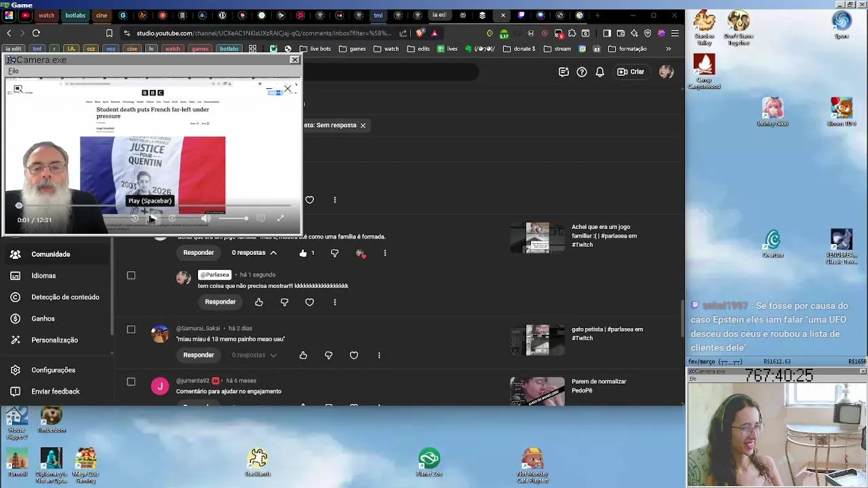Seek on the video progress bar

tap(155, 205)
